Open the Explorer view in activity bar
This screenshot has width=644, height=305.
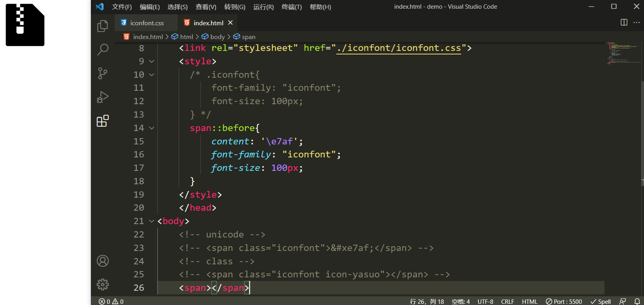[x=103, y=26]
